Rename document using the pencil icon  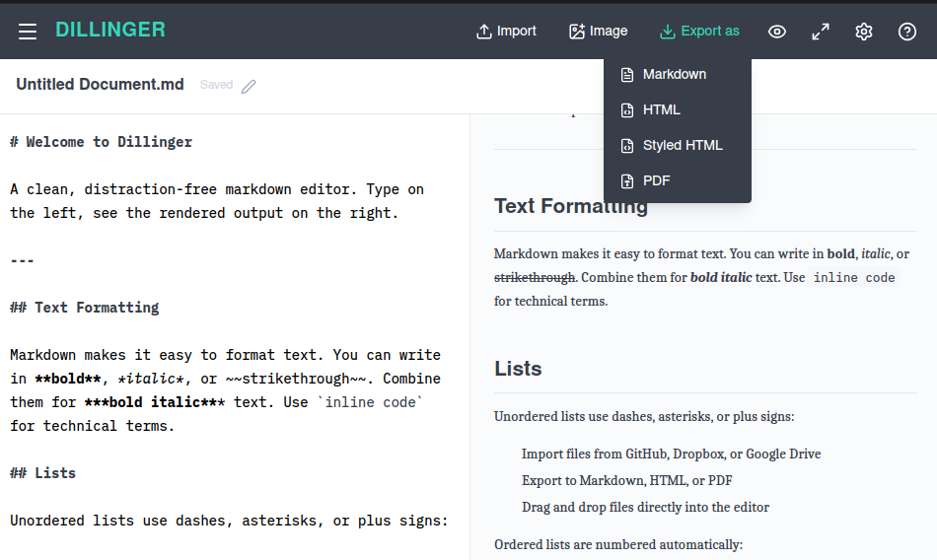point(249,87)
